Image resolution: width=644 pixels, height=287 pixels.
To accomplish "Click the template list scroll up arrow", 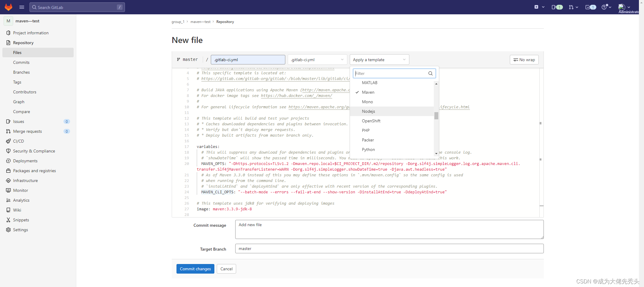I will coord(436,84).
